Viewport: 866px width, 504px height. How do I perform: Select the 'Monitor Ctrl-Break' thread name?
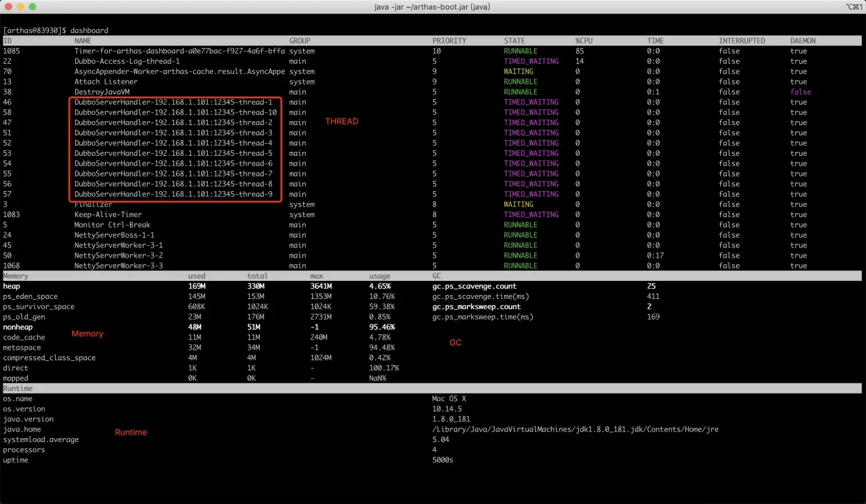pyautogui.click(x=113, y=225)
